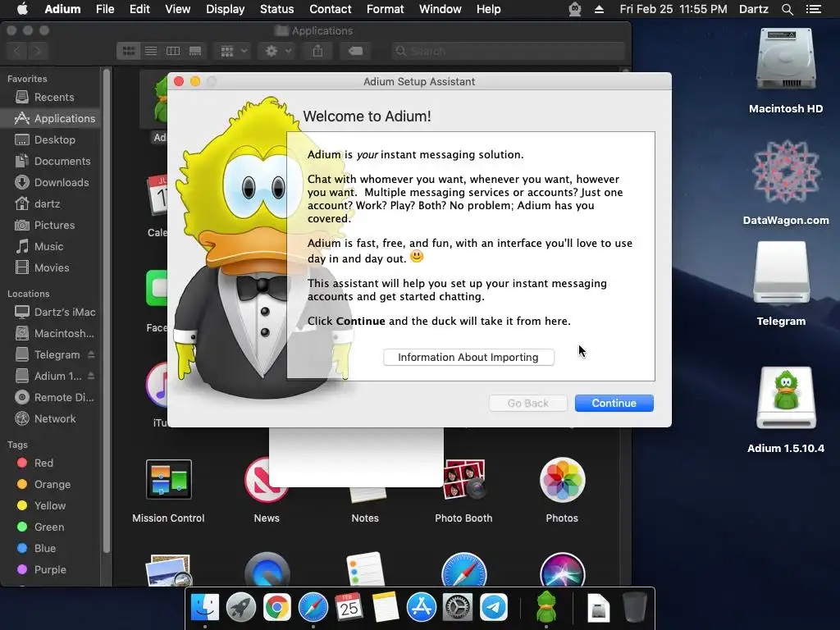Open Notes from the Dock
This screenshot has height=630, width=840.
pos(386,608)
